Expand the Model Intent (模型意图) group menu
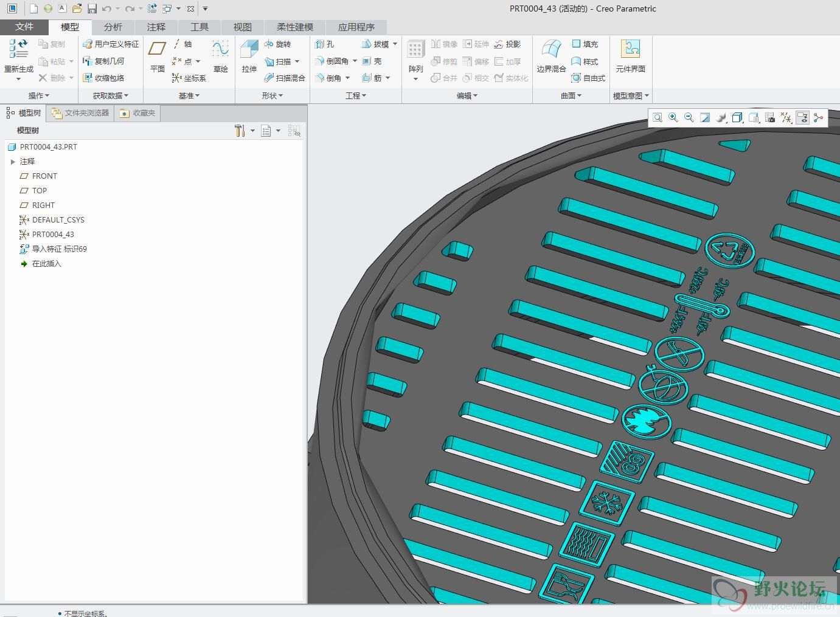Image resolution: width=840 pixels, height=617 pixels. pyautogui.click(x=631, y=95)
